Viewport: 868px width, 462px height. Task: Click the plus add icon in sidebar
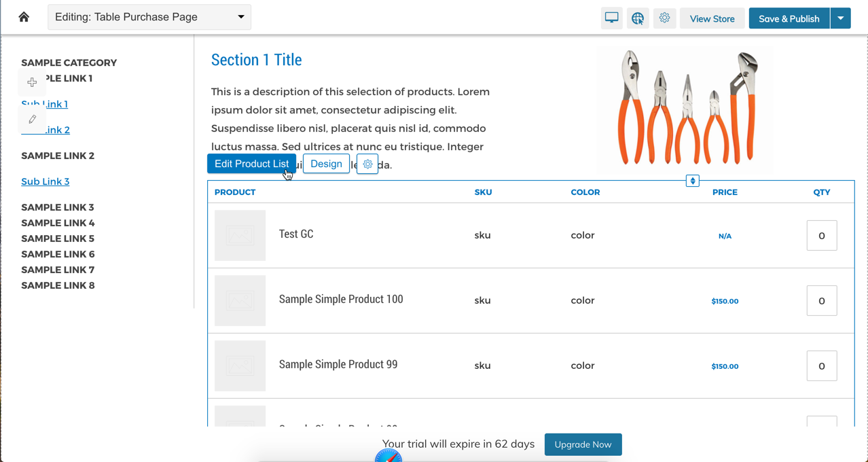[32, 82]
